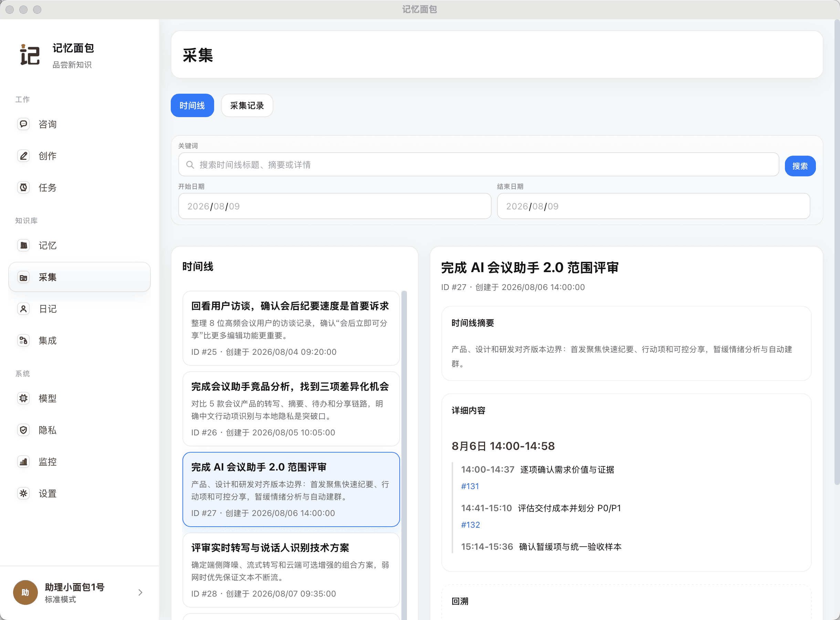This screenshot has width=840, height=620.
Task: Click the 14:00-14:37 逐项确认需求价值与证据 entry
Action: (x=537, y=469)
